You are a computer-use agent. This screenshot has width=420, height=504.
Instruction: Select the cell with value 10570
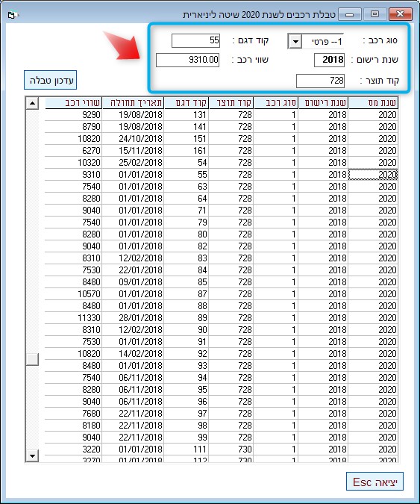coord(74,293)
